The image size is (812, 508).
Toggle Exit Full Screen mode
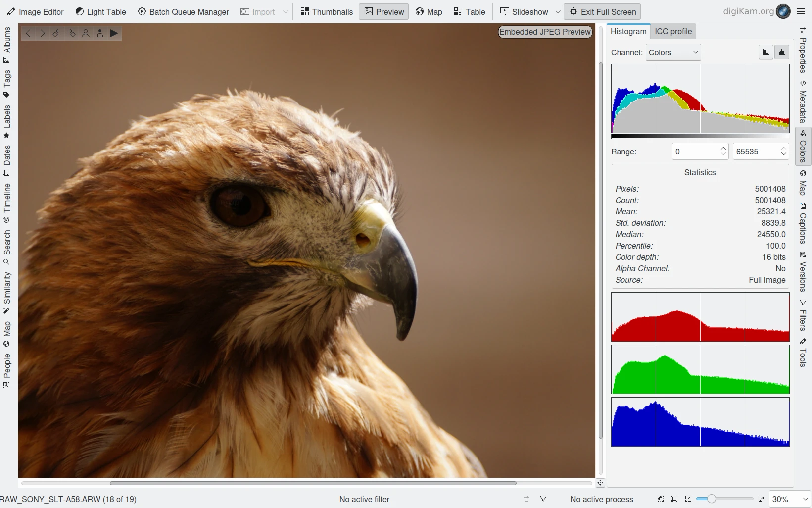602,12
